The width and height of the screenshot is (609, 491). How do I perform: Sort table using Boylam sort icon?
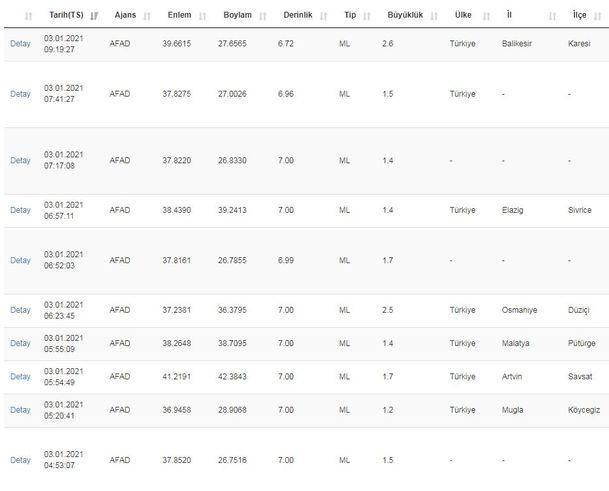coord(262,16)
